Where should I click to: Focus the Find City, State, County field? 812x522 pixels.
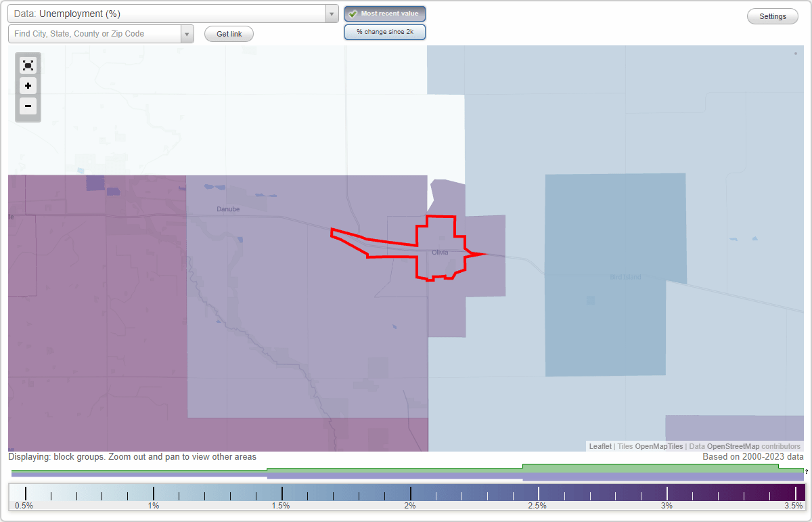[x=95, y=34]
